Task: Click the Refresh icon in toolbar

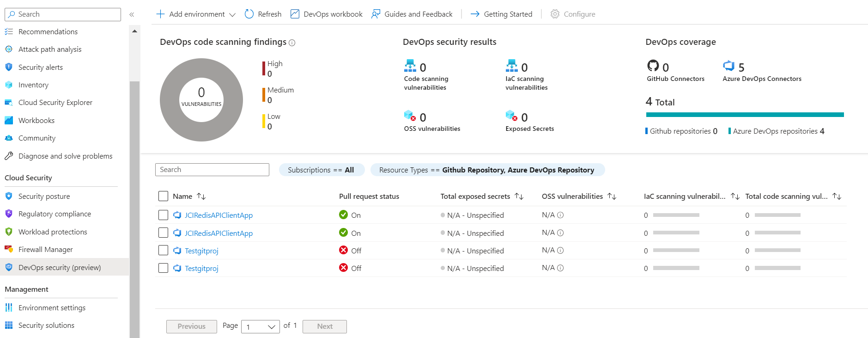Action: (x=249, y=14)
